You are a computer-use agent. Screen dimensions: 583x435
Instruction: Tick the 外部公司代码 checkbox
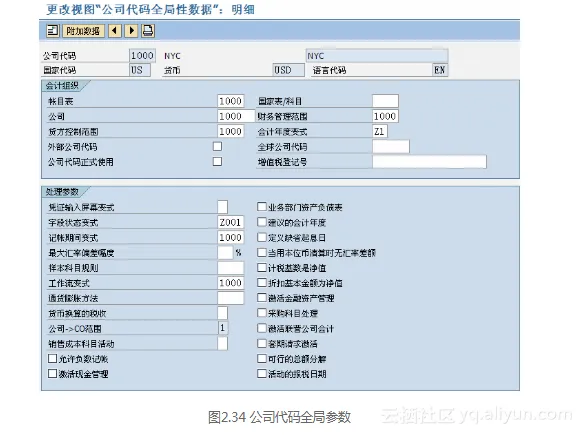(218, 146)
